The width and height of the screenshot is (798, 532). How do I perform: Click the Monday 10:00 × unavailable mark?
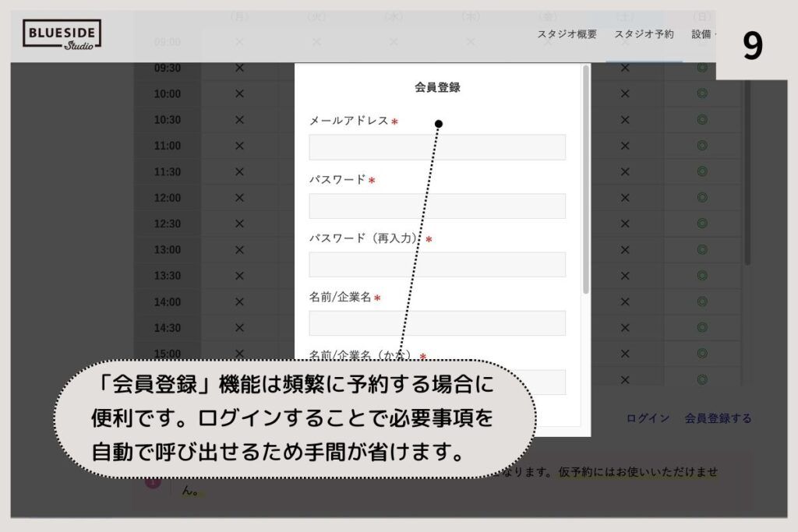(x=240, y=93)
